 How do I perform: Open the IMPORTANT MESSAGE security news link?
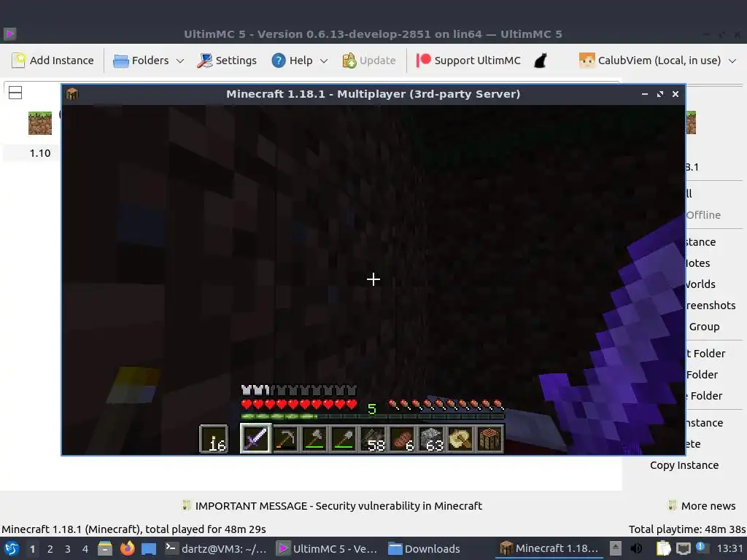pos(338,506)
